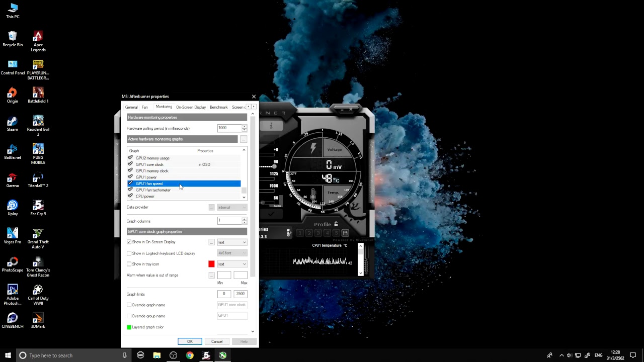Open the Battle.net desktop shortcut
The height and width of the screenshot is (362, 644).
[13, 152]
